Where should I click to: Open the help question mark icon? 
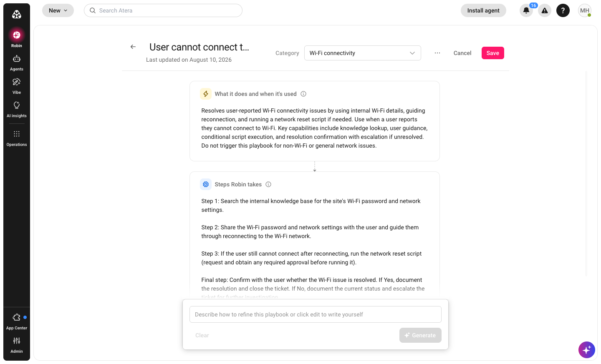click(x=563, y=10)
